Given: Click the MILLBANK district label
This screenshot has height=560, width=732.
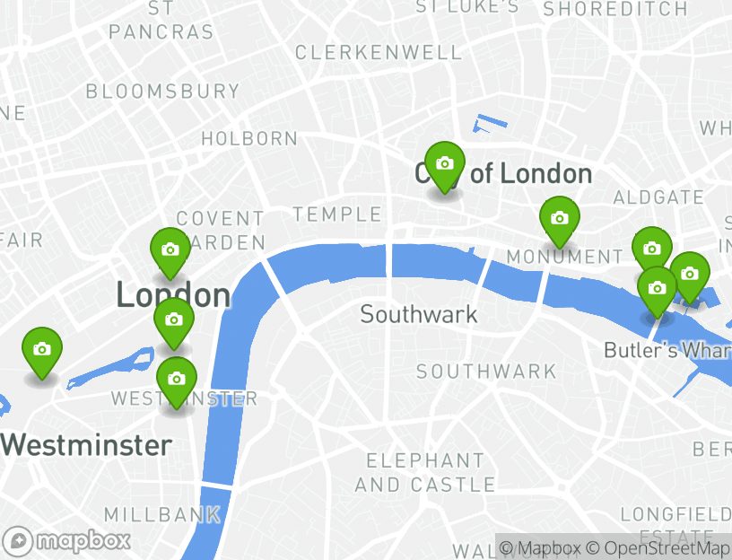Looking at the screenshot, I should click(162, 515).
